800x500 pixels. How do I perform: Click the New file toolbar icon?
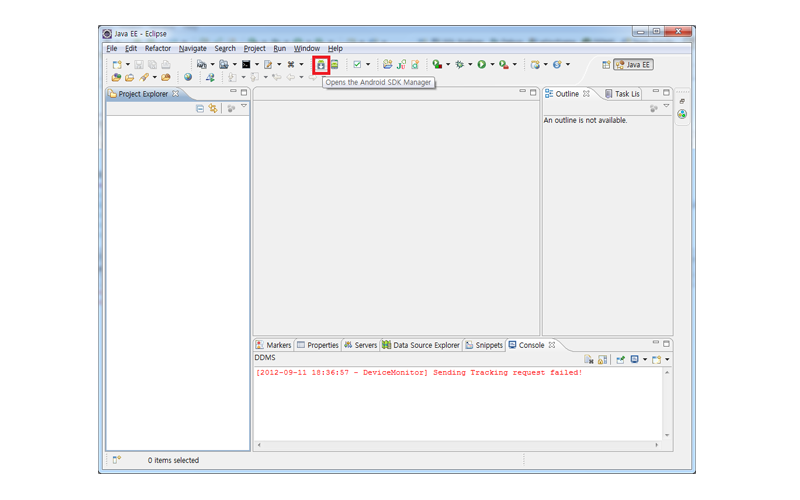(x=117, y=65)
